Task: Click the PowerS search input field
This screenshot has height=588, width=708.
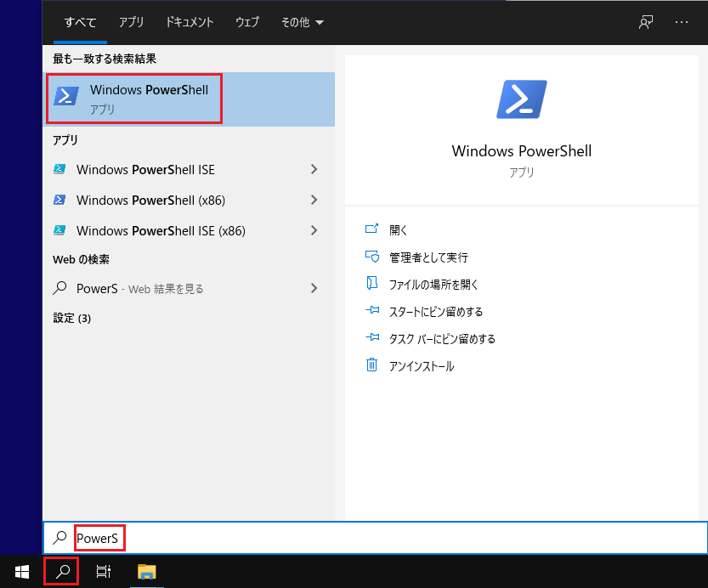Action: coord(99,538)
